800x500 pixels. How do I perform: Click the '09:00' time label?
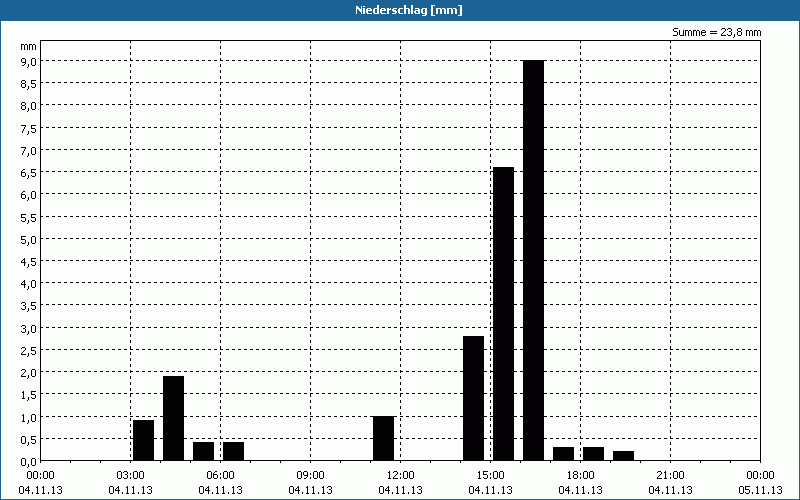[x=310, y=476]
